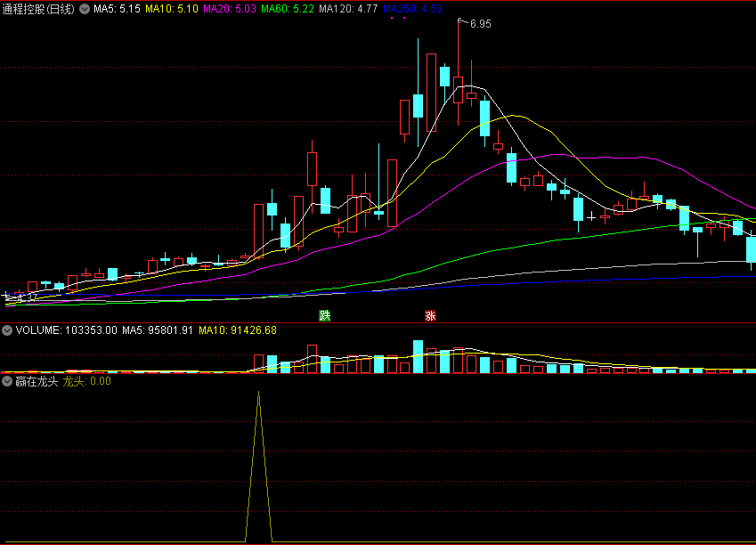The image size is (756, 545).
Task: Click the 6.95 high price label
Action: [x=480, y=24]
